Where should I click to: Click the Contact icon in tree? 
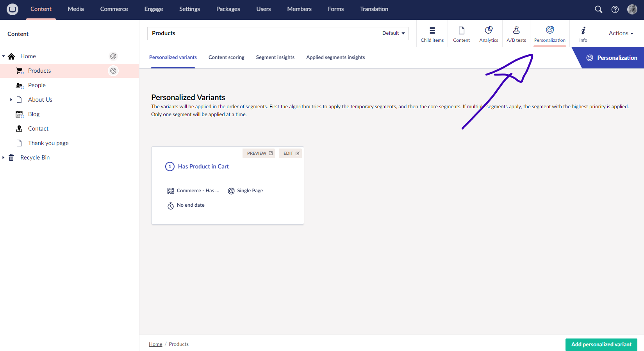click(19, 129)
